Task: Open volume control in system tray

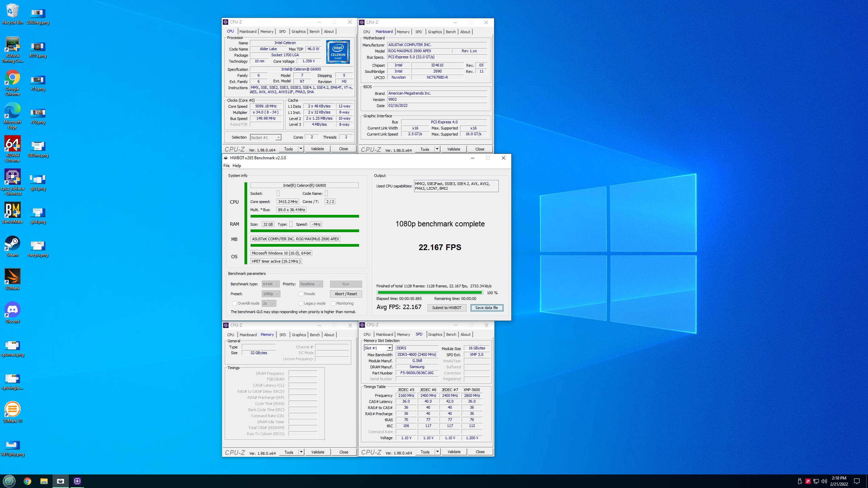Action: pos(824,481)
